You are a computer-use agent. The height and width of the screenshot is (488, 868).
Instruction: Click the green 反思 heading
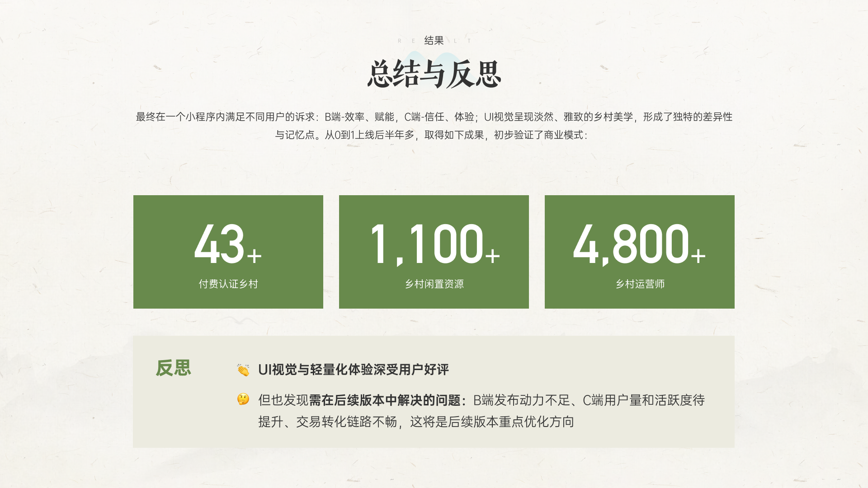(174, 368)
